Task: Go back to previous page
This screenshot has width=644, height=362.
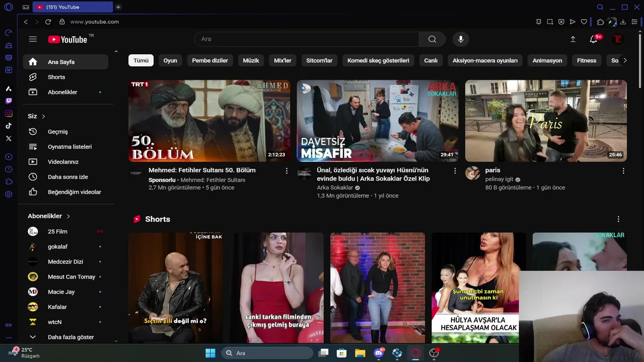Action: pos(26,22)
